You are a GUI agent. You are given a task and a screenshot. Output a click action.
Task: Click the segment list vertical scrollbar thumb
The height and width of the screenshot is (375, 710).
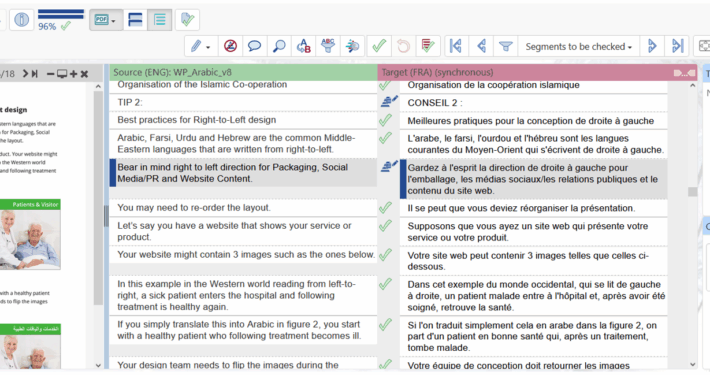[x=692, y=192]
